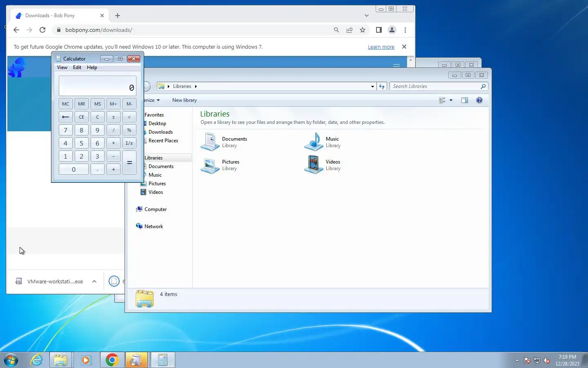
Task: Open Windows Media Player from the taskbar
Action: pyautogui.click(x=86, y=360)
